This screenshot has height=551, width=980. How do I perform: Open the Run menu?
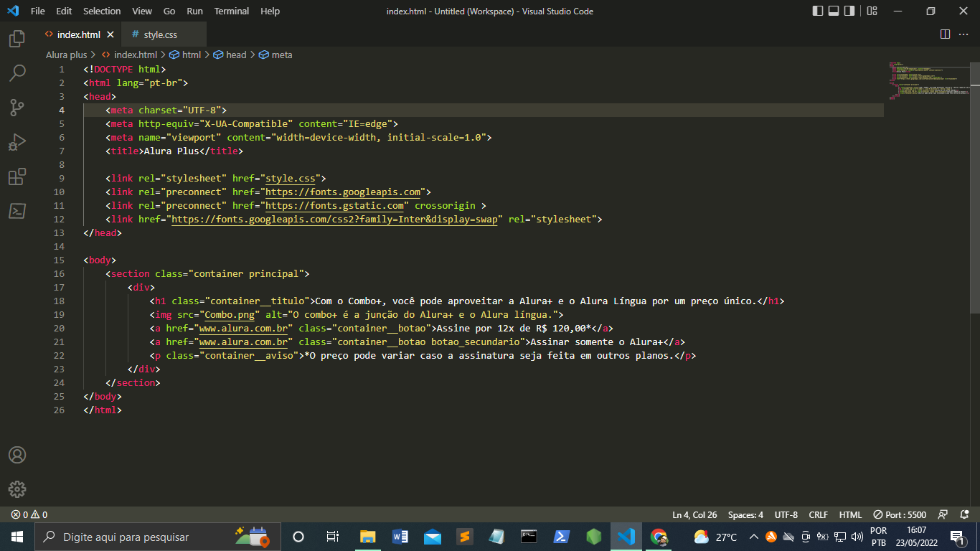(194, 11)
